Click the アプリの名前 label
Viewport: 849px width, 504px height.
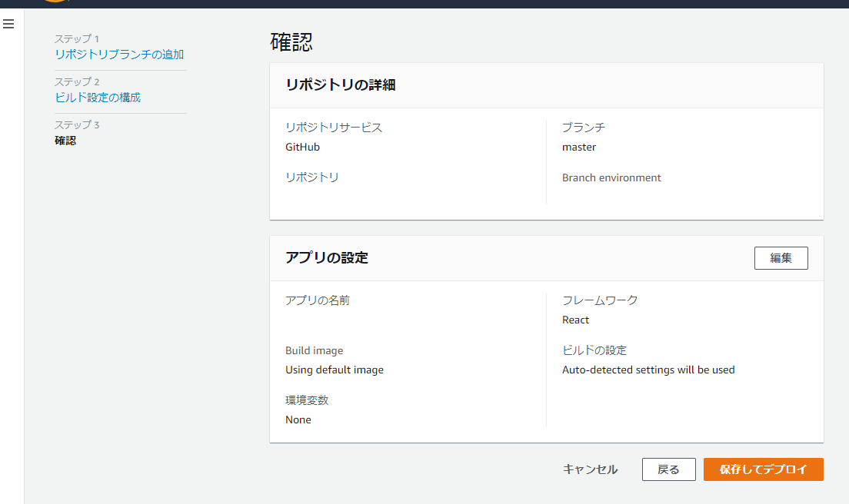pyautogui.click(x=318, y=300)
